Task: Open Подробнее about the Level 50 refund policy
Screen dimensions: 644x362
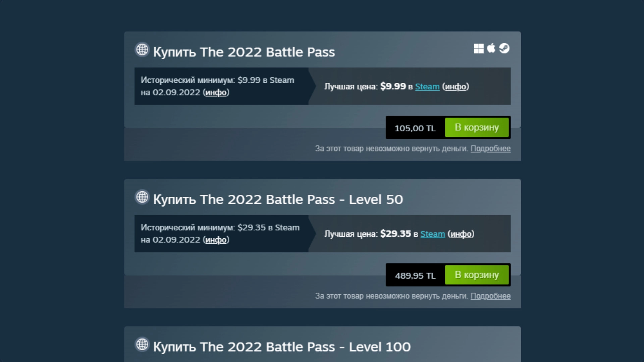Action: [x=491, y=296]
